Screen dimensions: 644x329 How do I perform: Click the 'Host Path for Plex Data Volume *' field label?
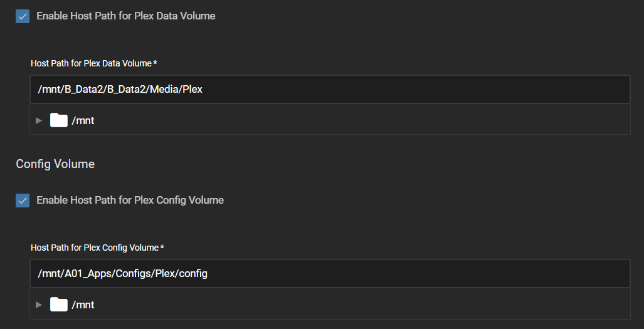pyautogui.click(x=94, y=63)
